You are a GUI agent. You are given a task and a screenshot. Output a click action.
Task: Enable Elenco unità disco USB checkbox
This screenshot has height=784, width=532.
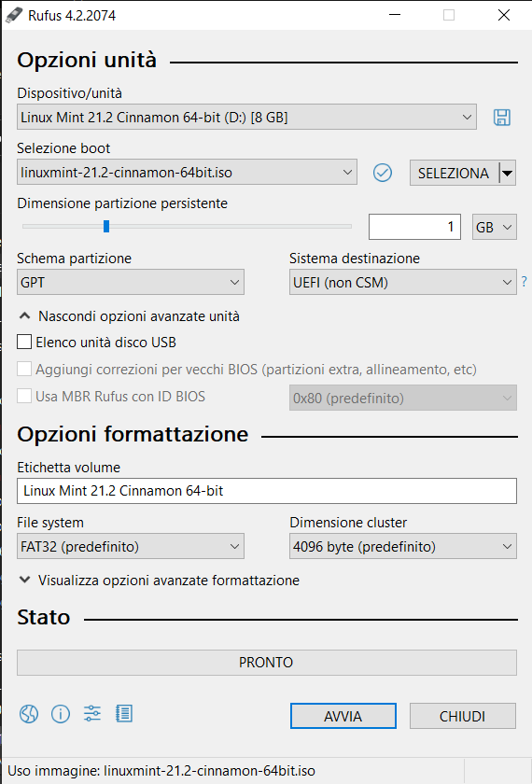24,342
